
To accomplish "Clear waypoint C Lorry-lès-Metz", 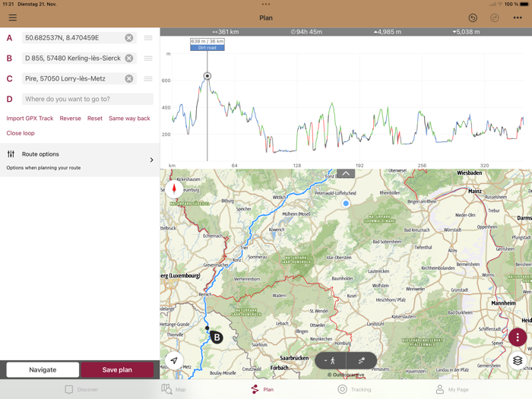I will tap(129, 78).
